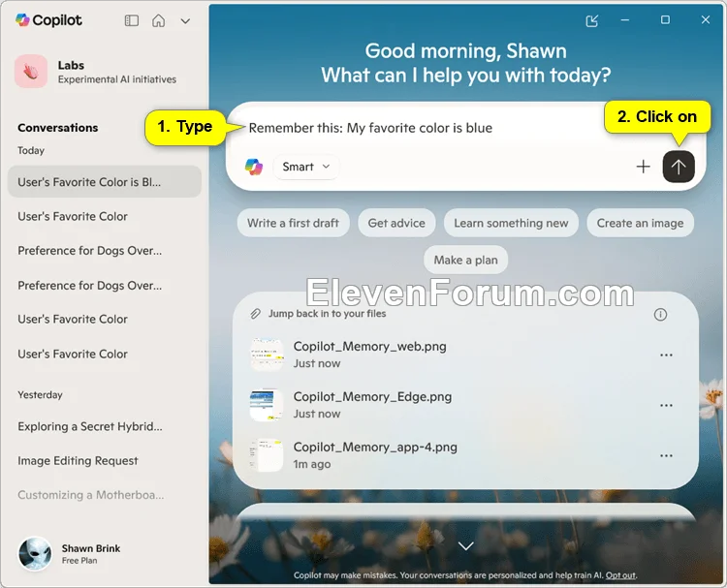Screen dimensions: 727x588
Task: Click the Copilot_Memory_web.png file name
Action: coord(370,347)
